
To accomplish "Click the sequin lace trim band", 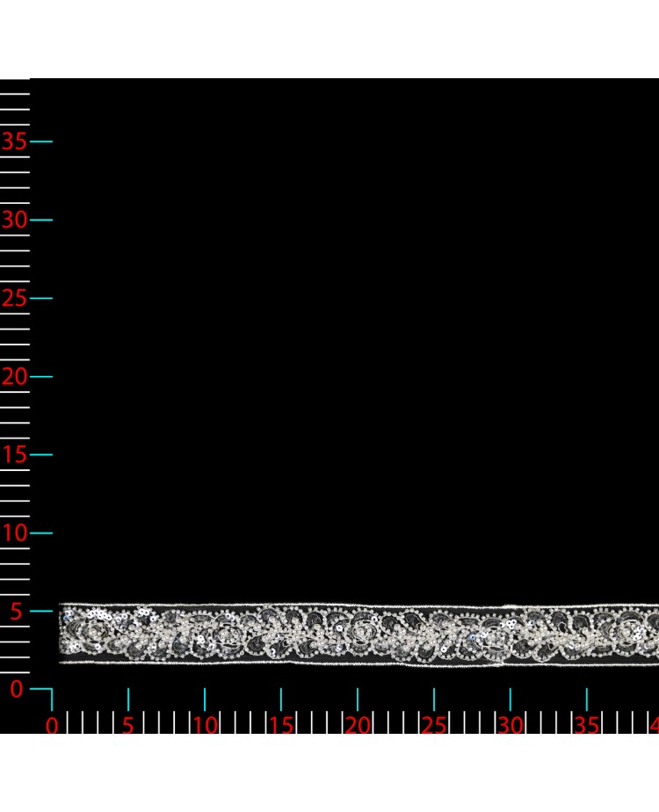I will point(351,634).
